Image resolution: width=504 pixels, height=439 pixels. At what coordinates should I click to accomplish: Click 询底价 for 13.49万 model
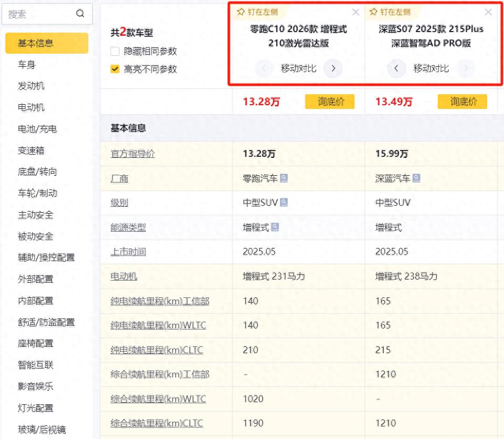462,102
